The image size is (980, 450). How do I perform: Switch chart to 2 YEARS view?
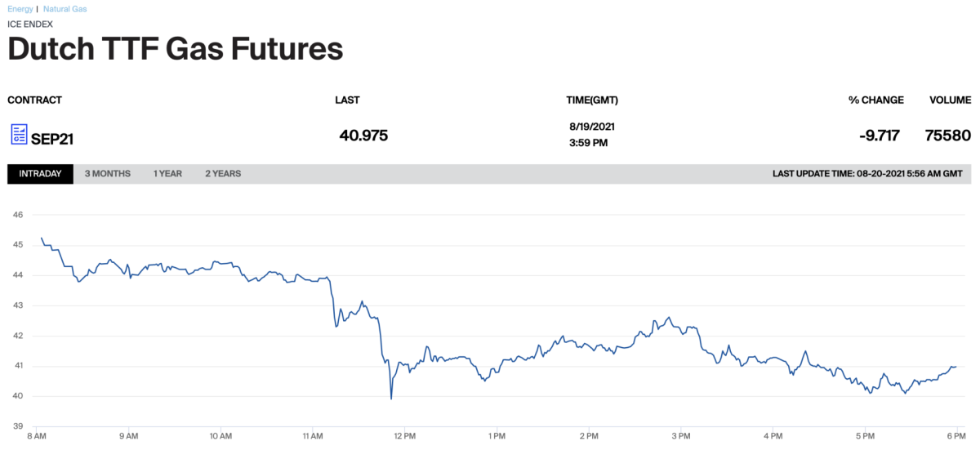[x=223, y=174]
